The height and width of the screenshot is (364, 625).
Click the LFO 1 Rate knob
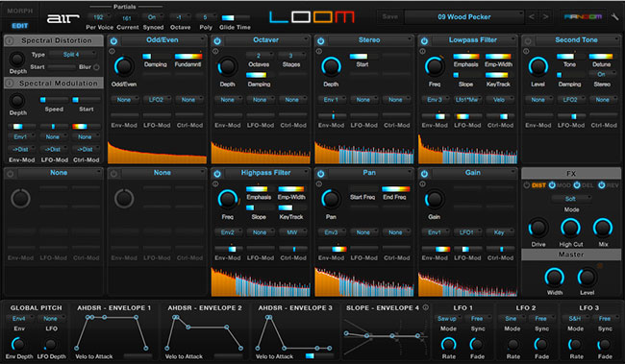(448, 344)
